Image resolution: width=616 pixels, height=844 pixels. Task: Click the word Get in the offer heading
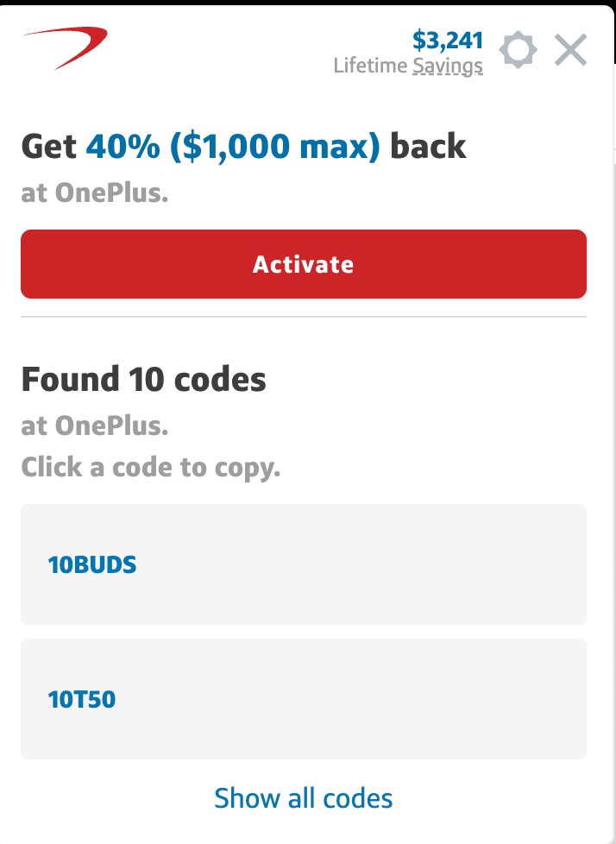point(49,147)
